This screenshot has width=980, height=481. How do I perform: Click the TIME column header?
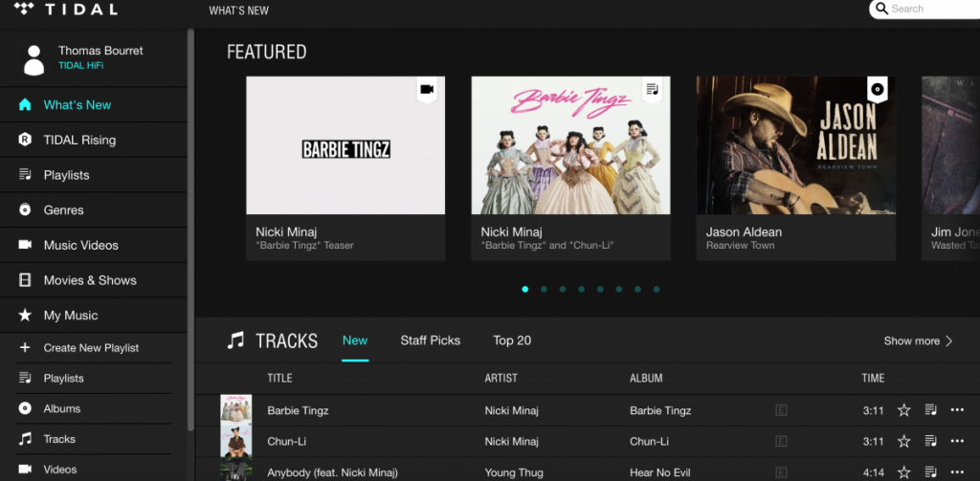click(873, 378)
